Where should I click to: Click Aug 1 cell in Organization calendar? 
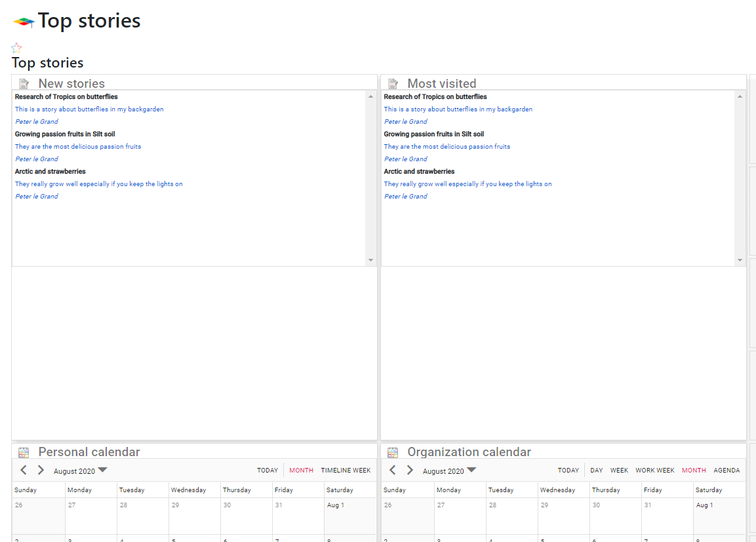(719, 516)
